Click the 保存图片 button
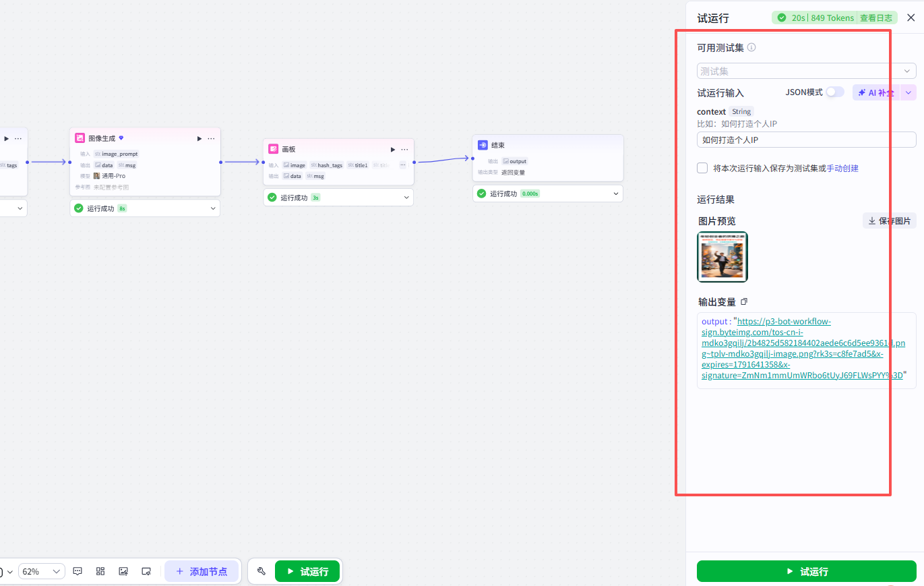Image resolution: width=924 pixels, height=586 pixels. (890, 221)
